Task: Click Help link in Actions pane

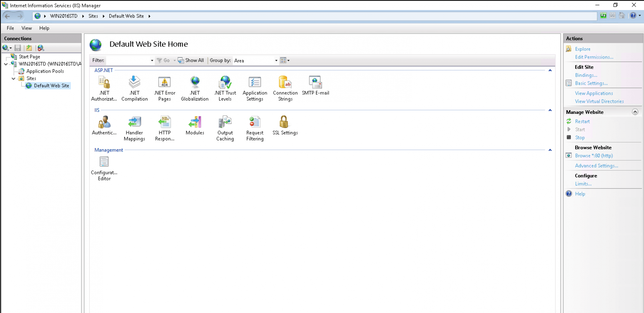Action: tap(580, 194)
